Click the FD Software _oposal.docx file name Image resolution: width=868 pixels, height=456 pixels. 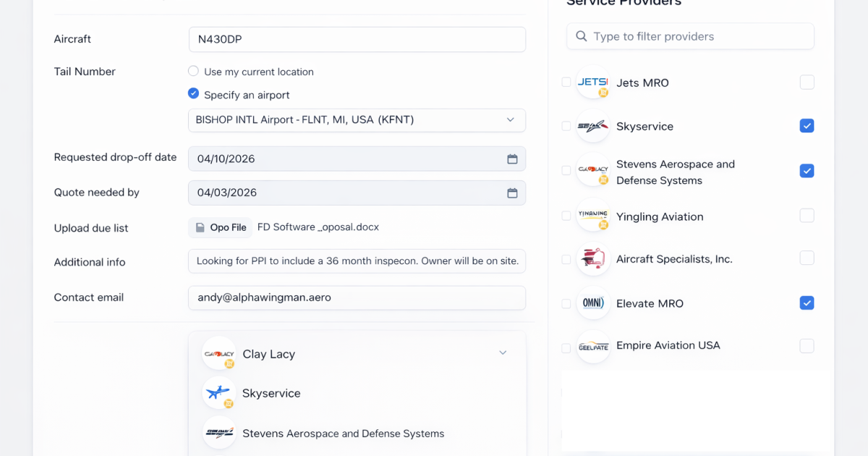[x=320, y=227]
